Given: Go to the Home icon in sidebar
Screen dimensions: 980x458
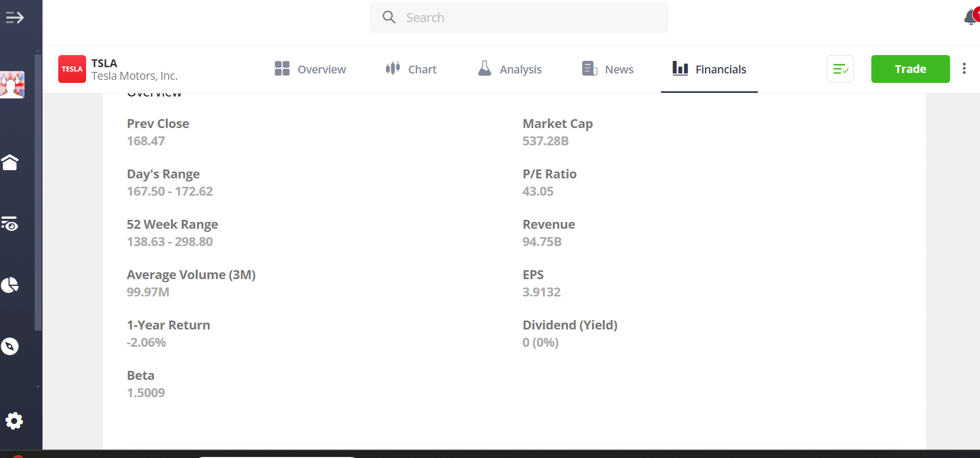Looking at the screenshot, I should pyautogui.click(x=10, y=163).
